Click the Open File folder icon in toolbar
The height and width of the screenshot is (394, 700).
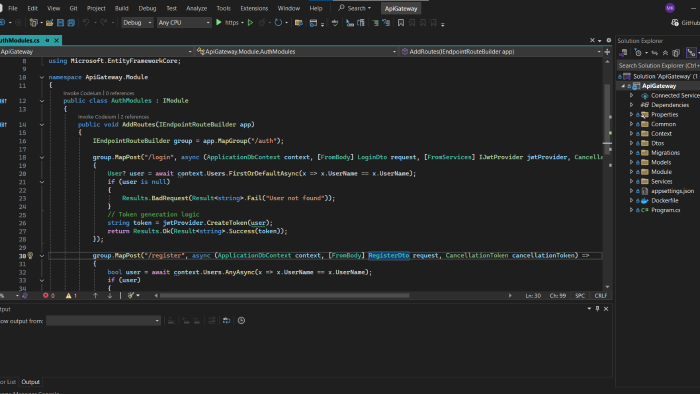[x=50, y=22]
